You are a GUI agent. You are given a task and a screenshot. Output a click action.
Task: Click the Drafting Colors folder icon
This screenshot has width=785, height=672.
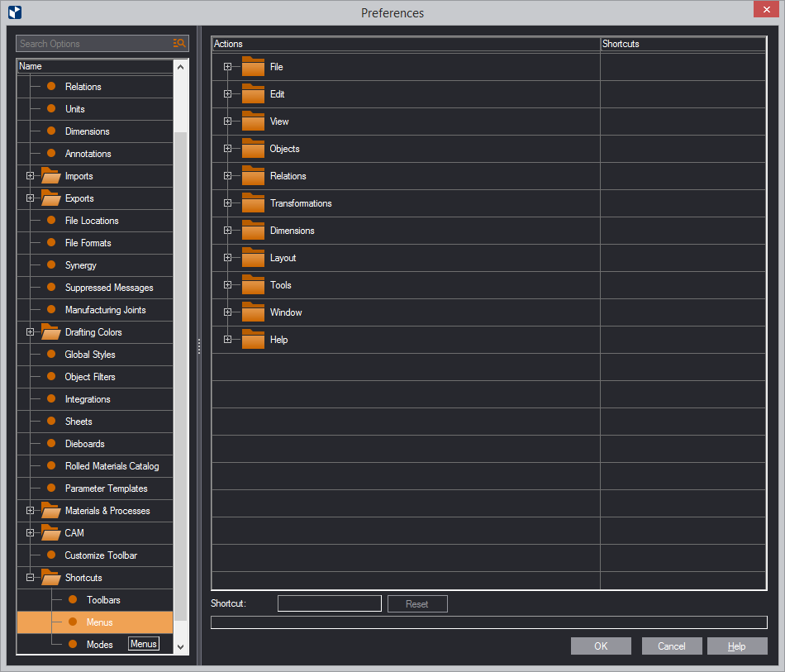(50, 332)
